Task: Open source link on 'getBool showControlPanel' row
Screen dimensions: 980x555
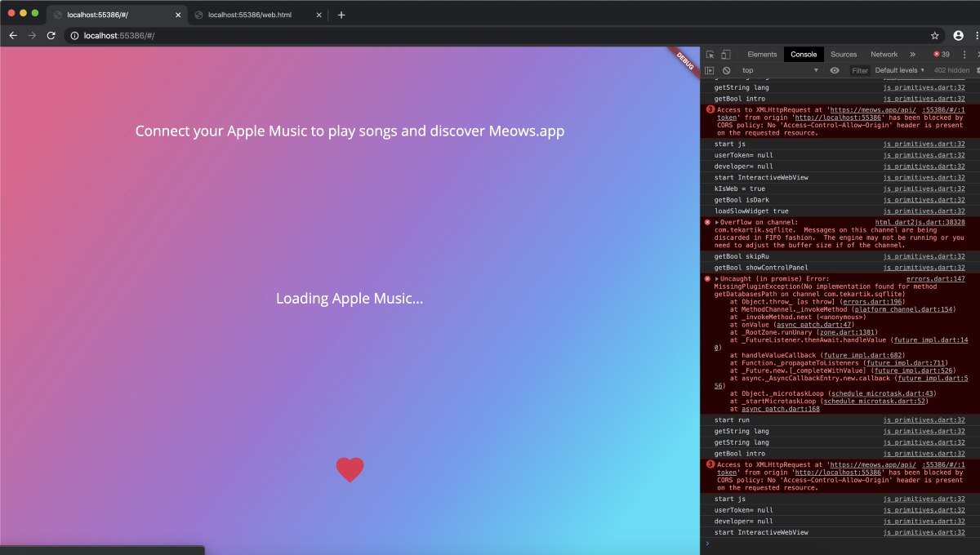Action: point(924,268)
